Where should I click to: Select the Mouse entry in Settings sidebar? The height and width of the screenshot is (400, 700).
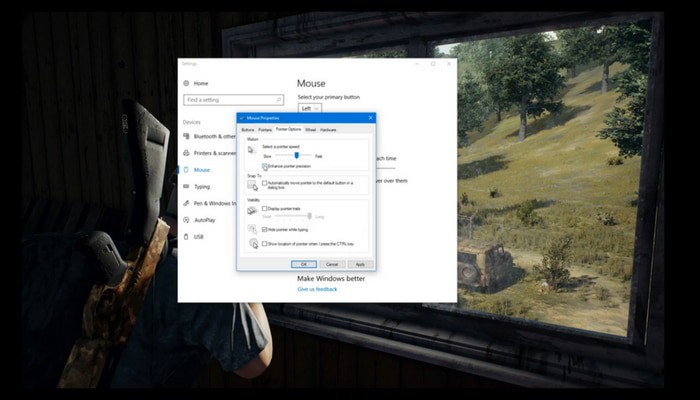tap(196, 170)
